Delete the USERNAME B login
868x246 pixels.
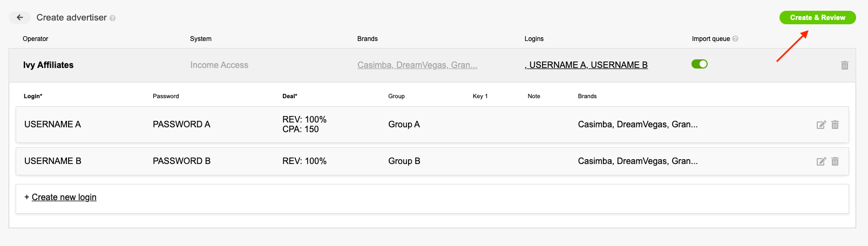coord(835,161)
